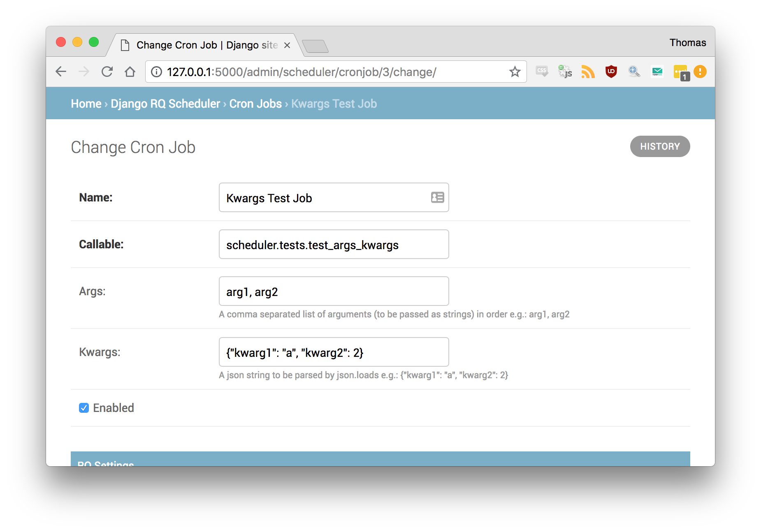Click the address bar URL

302,72
